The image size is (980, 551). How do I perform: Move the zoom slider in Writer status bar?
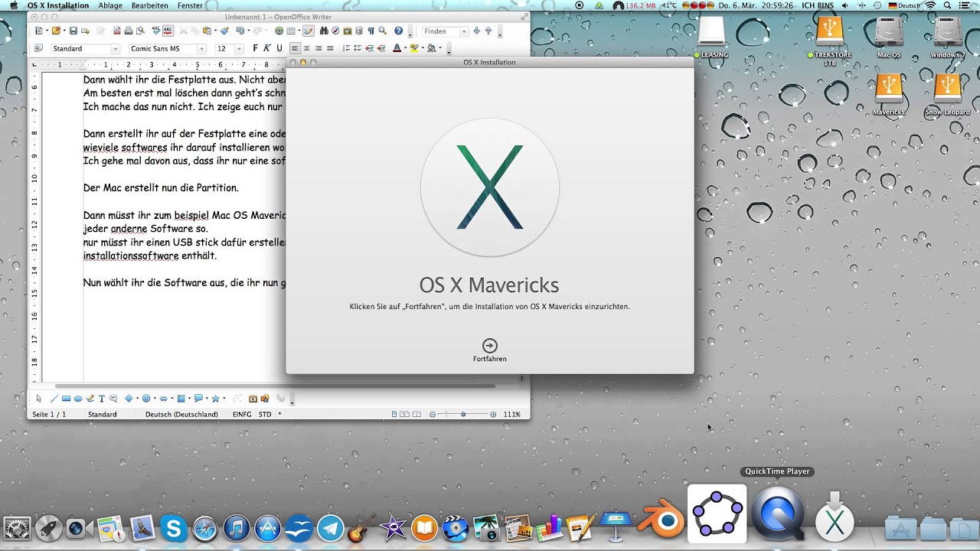click(x=462, y=414)
